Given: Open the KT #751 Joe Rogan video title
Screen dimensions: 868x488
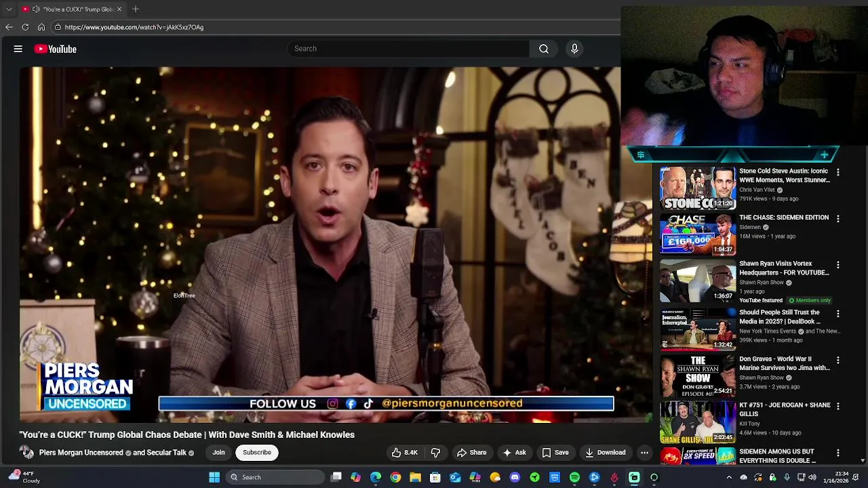Looking at the screenshot, I should 785,409.
